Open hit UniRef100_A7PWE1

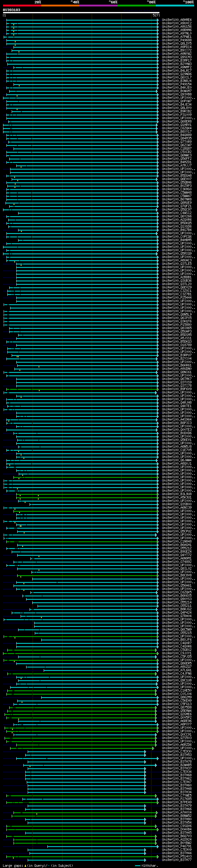177,37
